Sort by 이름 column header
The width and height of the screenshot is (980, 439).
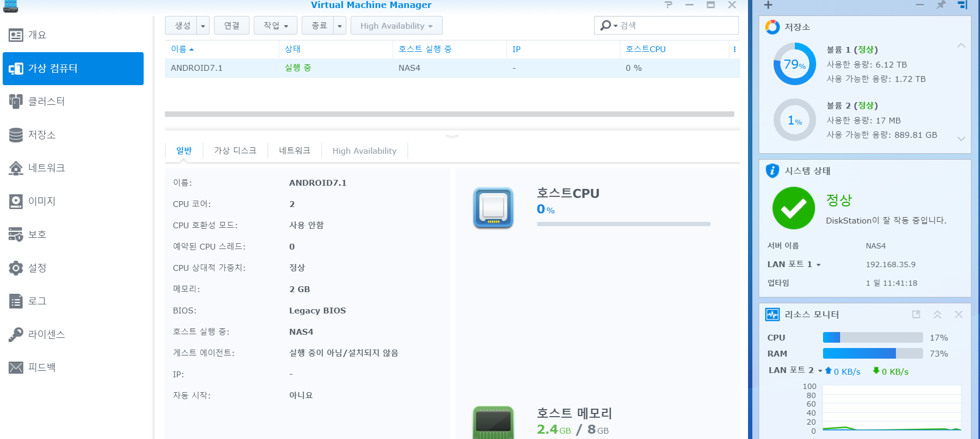coord(222,49)
